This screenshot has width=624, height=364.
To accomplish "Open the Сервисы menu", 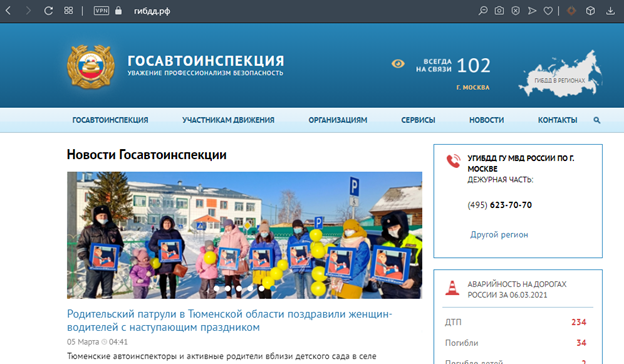I will point(418,120).
